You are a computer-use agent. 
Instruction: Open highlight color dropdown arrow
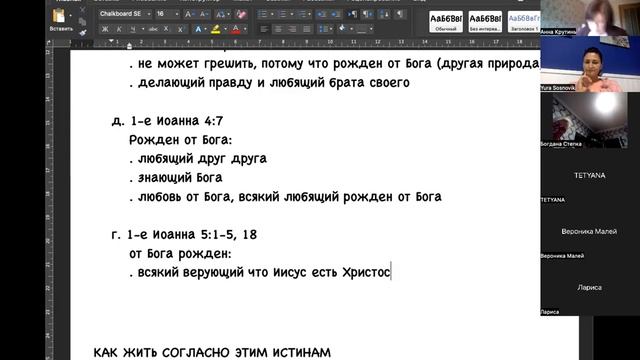pos(225,29)
